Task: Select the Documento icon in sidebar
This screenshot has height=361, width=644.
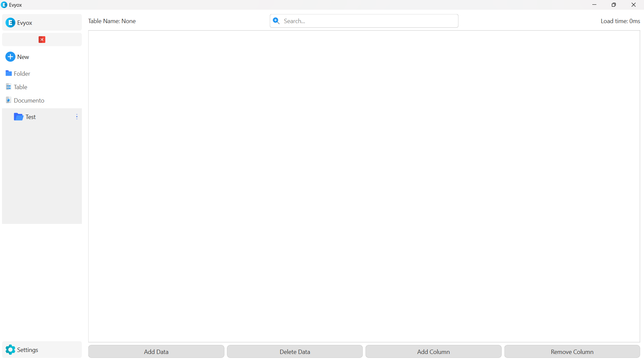Action: (x=9, y=100)
